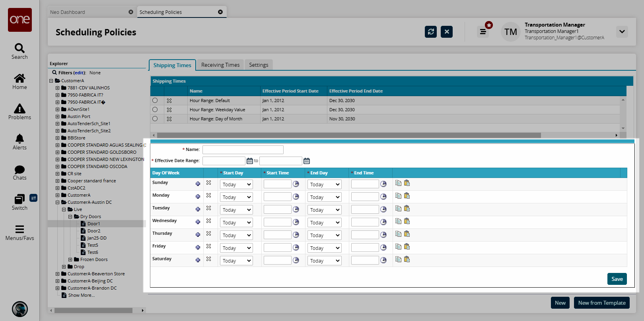Click the copy icon in Monday row
This screenshot has width=644, height=321.
(398, 196)
